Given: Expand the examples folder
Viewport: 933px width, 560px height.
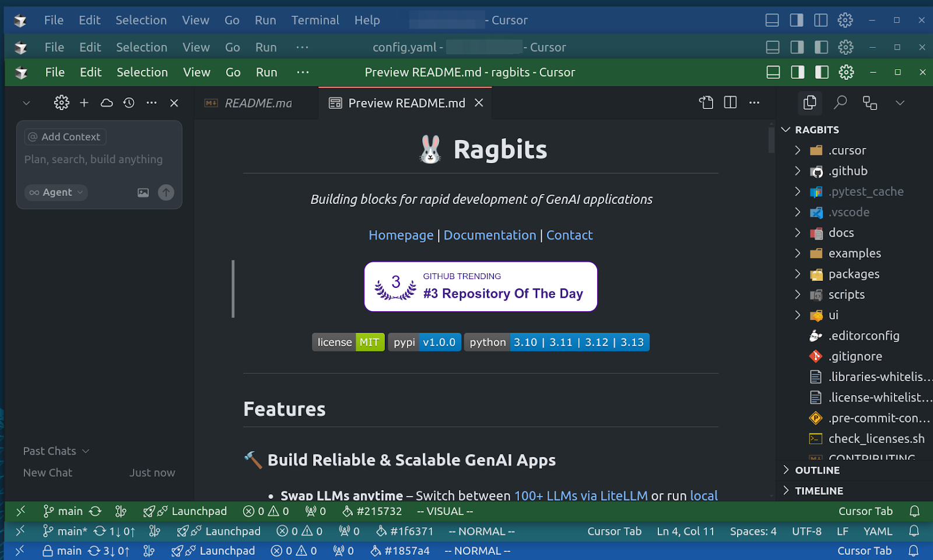Looking at the screenshot, I should click(x=854, y=253).
